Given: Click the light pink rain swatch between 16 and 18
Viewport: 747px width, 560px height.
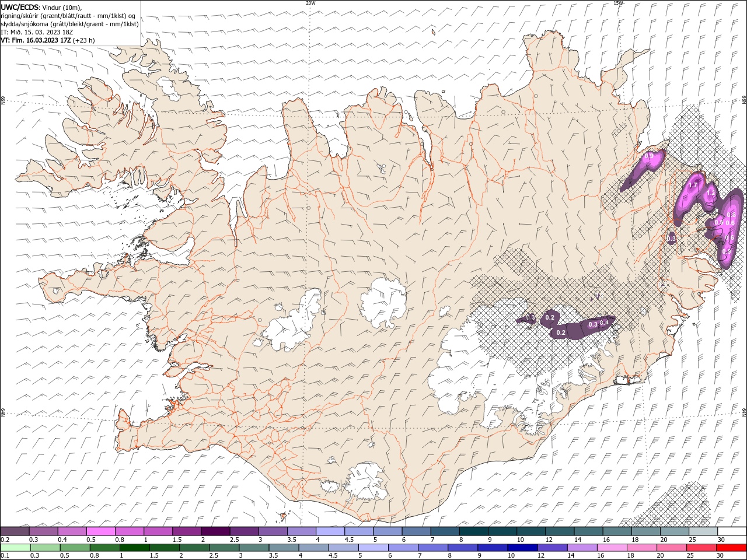Looking at the screenshot, I should 612,548.
